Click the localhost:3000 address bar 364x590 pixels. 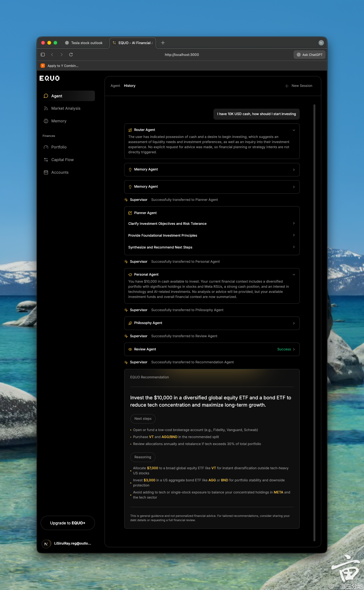pos(182,55)
